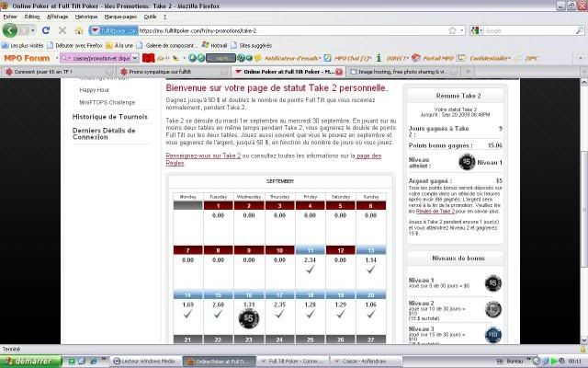Click the Niveau 3 blue $10 chip icon
Screen dimensions: 588x368
(x=493, y=335)
